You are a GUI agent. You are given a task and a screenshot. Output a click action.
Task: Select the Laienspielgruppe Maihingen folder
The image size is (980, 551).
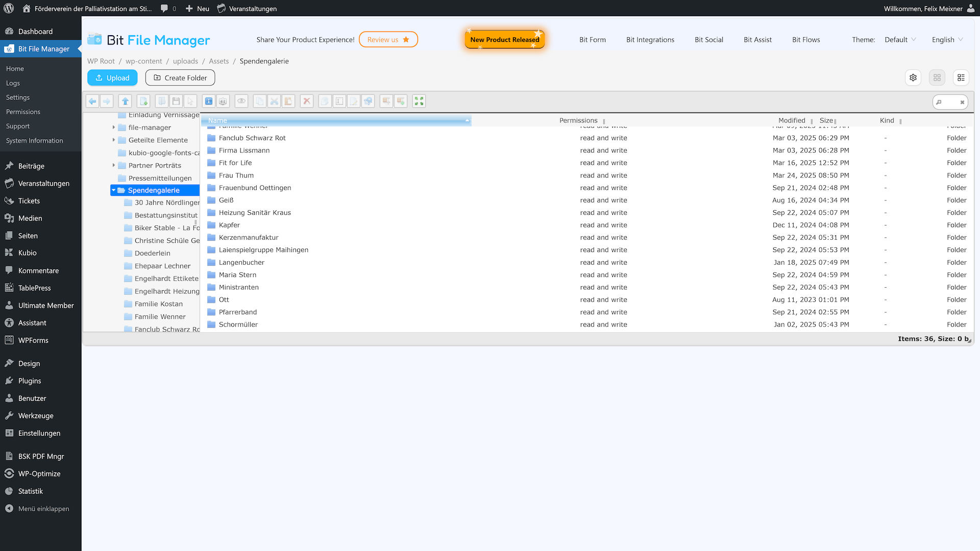click(x=587, y=250)
